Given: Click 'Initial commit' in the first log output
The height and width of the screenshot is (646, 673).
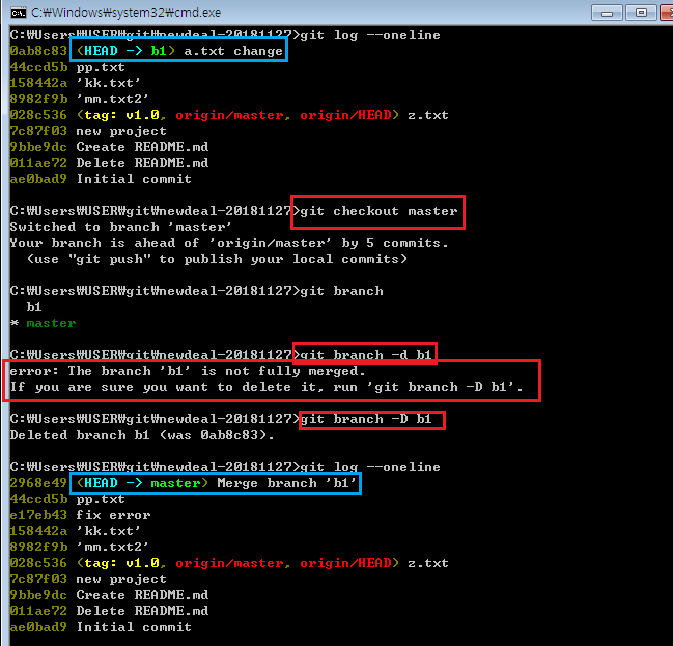Looking at the screenshot, I should (x=134, y=179).
